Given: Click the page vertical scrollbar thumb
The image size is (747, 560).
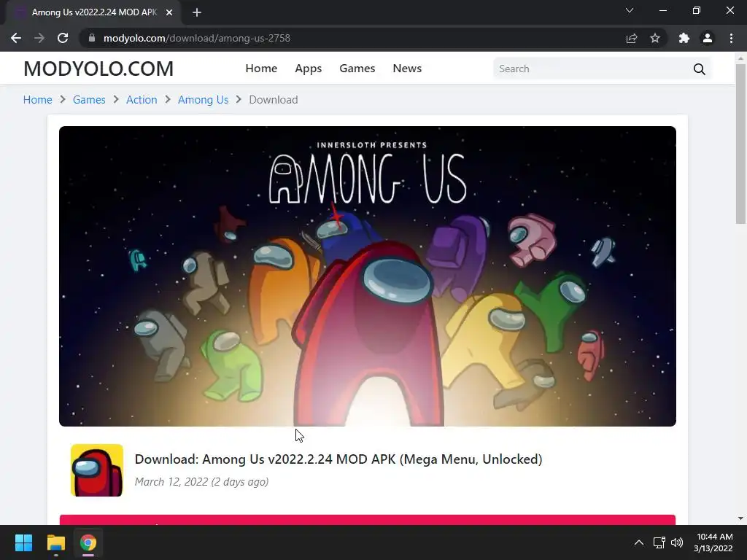Looking at the screenshot, I should pyautogui.click(x=740, y=144).
